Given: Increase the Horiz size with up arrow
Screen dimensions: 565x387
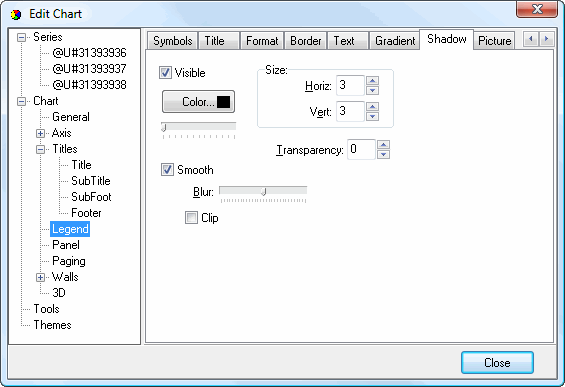Looking at the screenshot, I should tap(372, 80).
